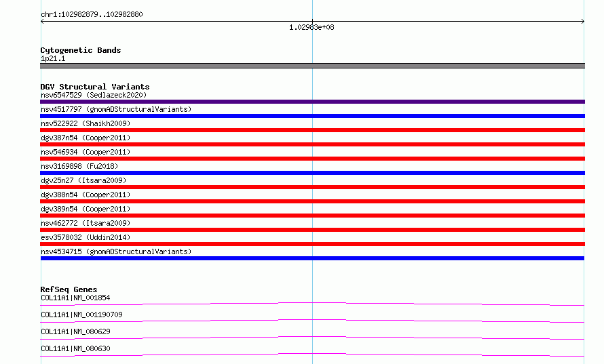The width and height of the screenshot is (604, 364).
Task: Click the purple nsv6547529 variant bar
Action: tap(312, 102)
